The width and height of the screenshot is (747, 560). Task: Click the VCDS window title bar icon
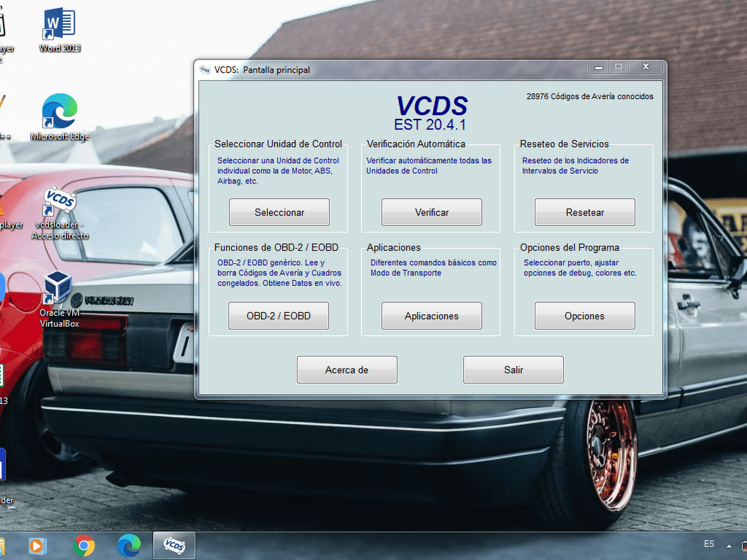tap(205, 70)
